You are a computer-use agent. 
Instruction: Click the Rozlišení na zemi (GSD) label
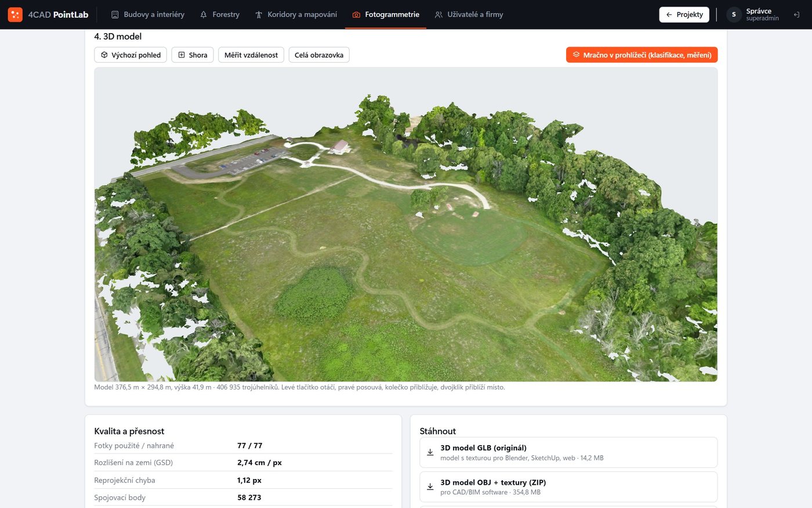133,463
